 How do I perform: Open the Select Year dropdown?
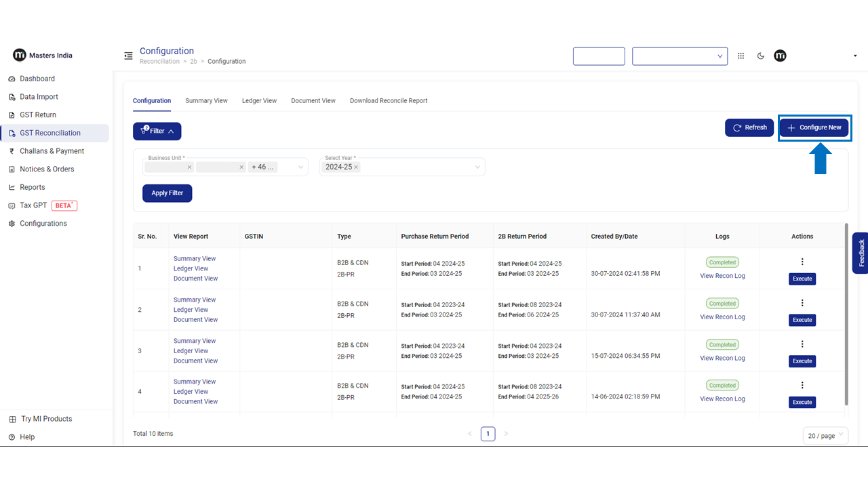pyautogui.click(x=477, y=167)
